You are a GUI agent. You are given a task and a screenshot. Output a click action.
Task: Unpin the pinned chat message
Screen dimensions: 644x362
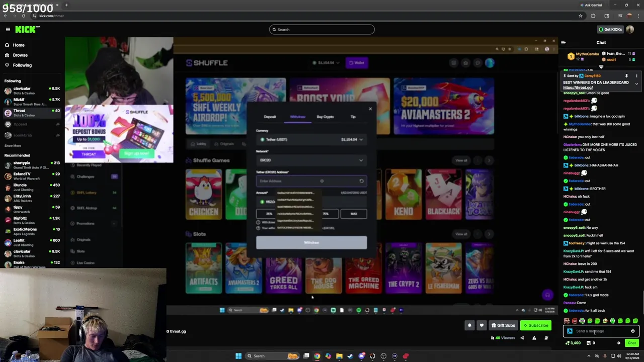(626, 76)
